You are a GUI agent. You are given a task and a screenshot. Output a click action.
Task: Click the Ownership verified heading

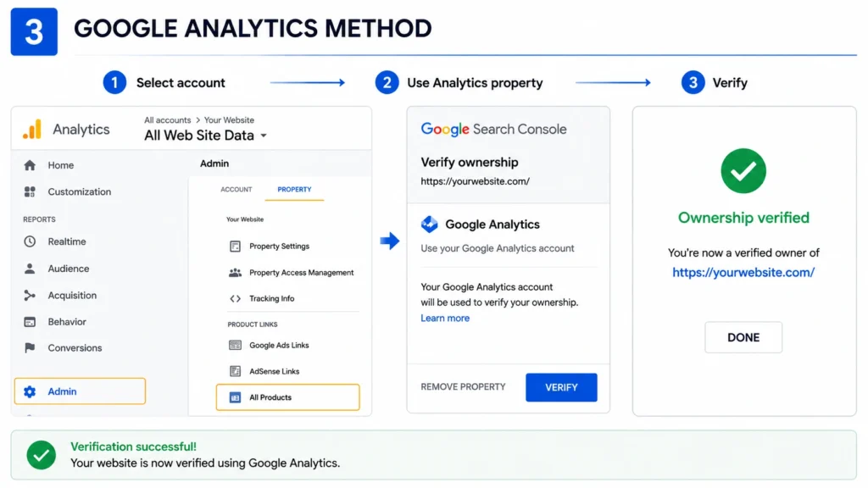tap(743, 218)
